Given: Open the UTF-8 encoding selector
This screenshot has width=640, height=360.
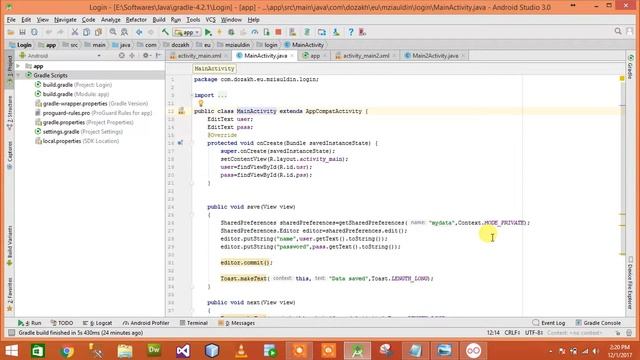Looking at the screenshot, I should tap(534, 333).
